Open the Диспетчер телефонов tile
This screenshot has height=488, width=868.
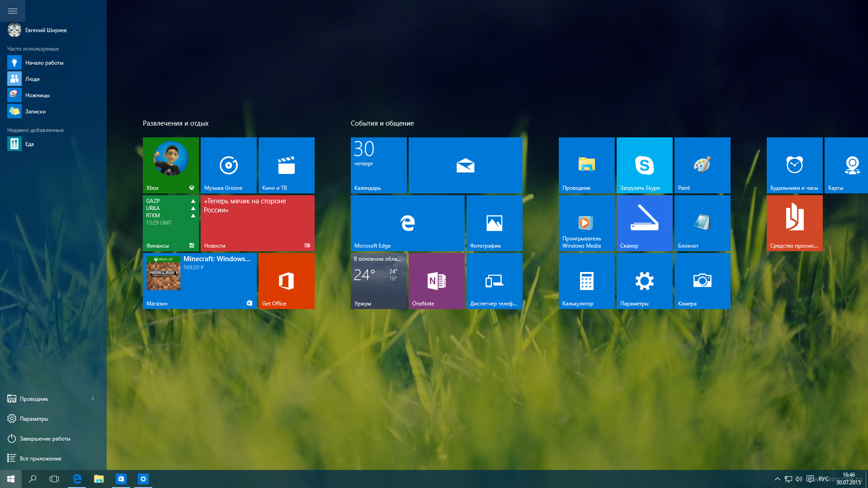pos(495,281)
